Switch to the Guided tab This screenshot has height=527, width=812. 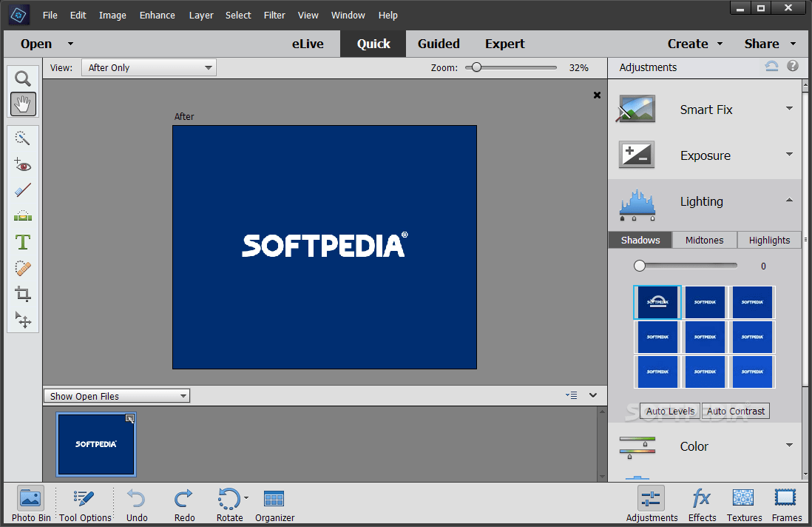click(x=439, y=44)
